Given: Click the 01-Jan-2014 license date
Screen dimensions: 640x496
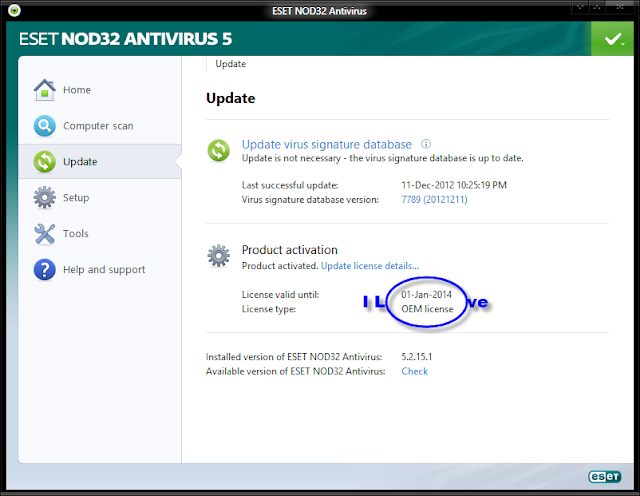Looking at the screenshot, I should point(426,294).
